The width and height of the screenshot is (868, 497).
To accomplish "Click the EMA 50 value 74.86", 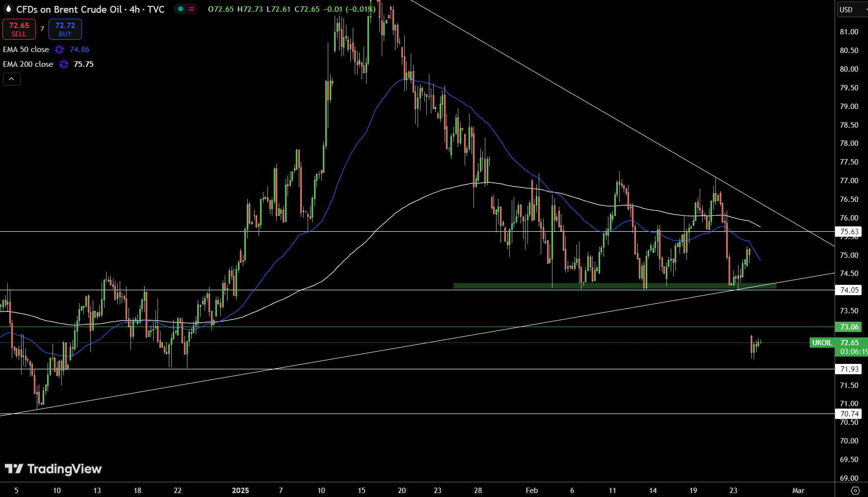I will pos(79,50).
